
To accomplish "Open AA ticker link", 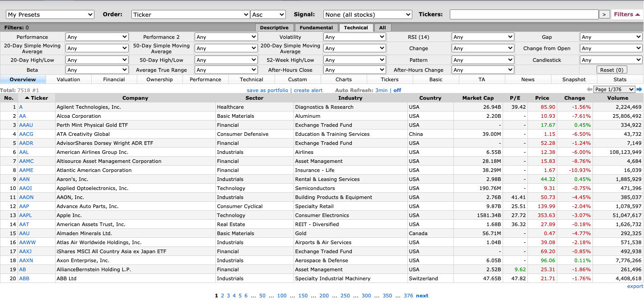I will tap(23, 116).
